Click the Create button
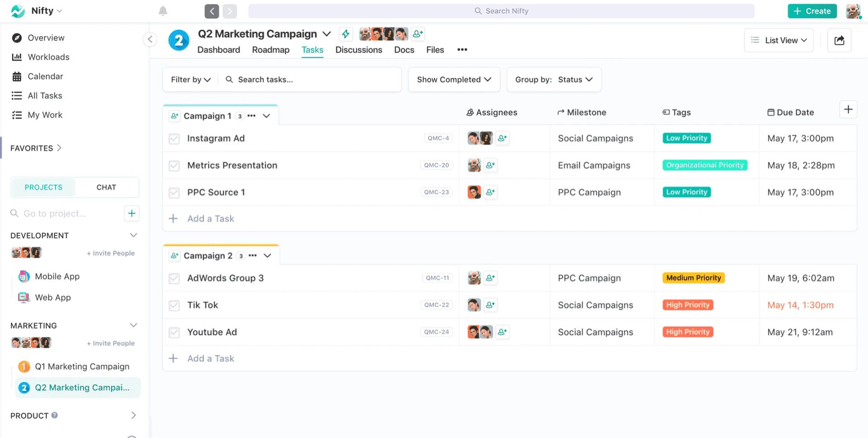The width and height of the screenshot is (868, 438). tap(812, 11)
